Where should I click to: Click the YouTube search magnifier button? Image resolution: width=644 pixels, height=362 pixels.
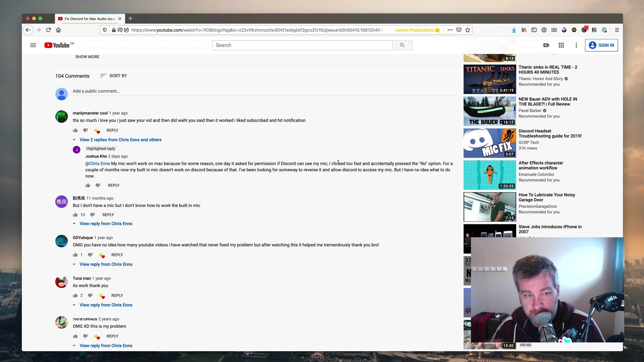[402, 45]
